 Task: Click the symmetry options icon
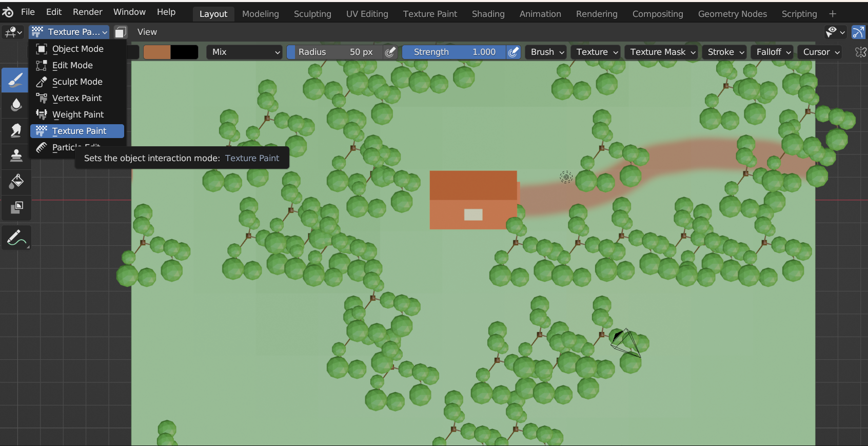pos(860,52)
